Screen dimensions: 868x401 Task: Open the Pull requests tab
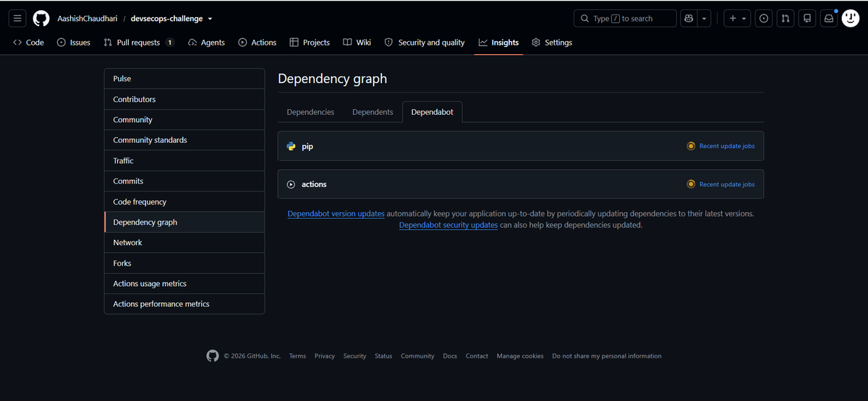click(139, 43)
